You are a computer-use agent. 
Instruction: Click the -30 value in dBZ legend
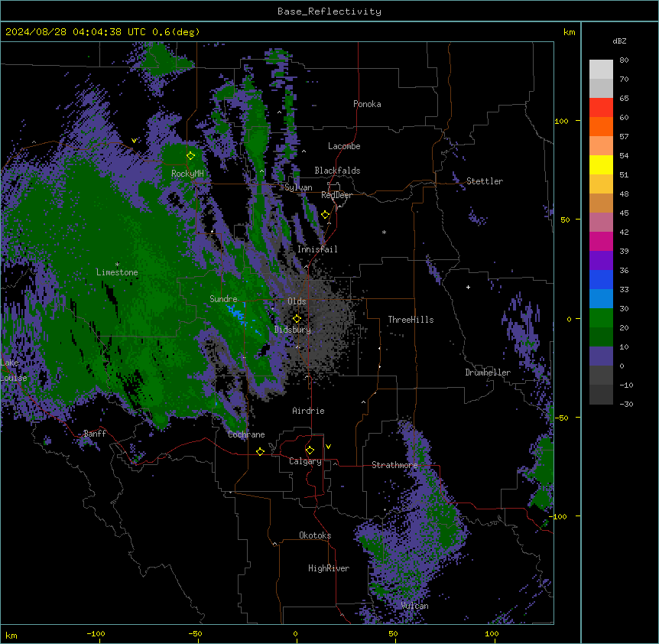click(626, 404)
